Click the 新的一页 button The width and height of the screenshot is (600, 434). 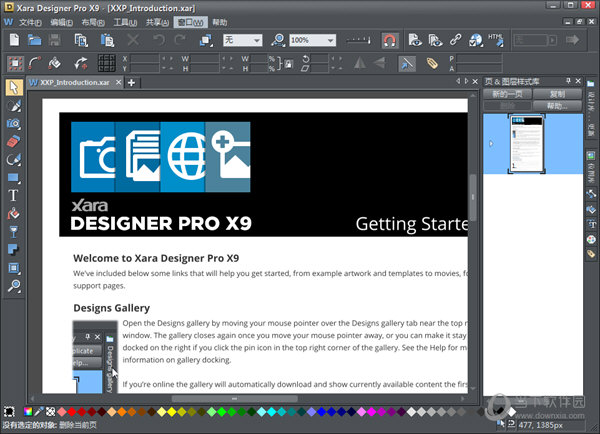click(507, 94)
